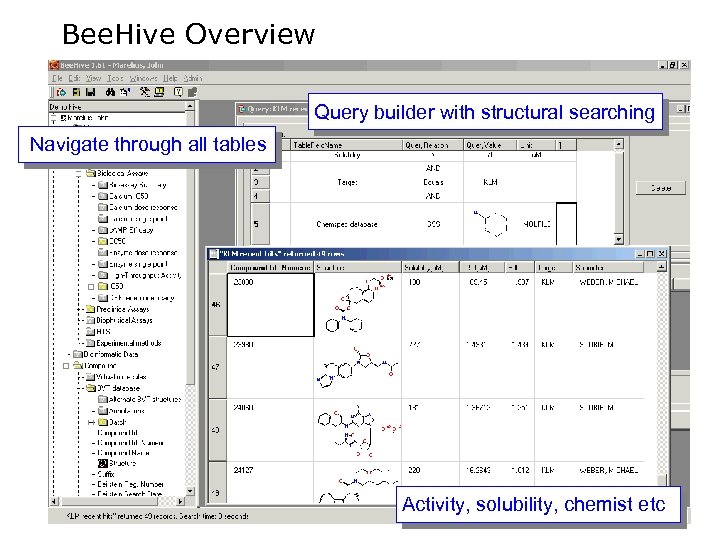Click the black Structure field icon in tree
The height and width of the screenshot is (540, 720).
(x=103, y=463)
